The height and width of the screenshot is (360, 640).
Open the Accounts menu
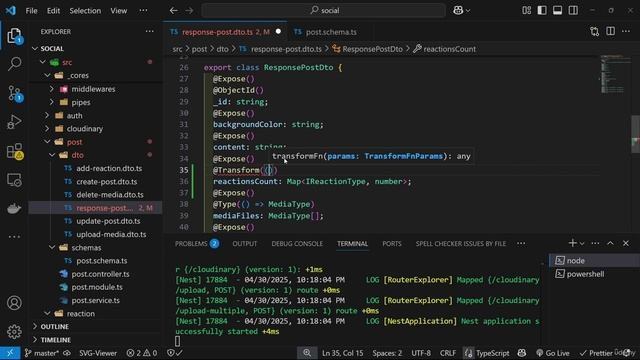[14, 303]
